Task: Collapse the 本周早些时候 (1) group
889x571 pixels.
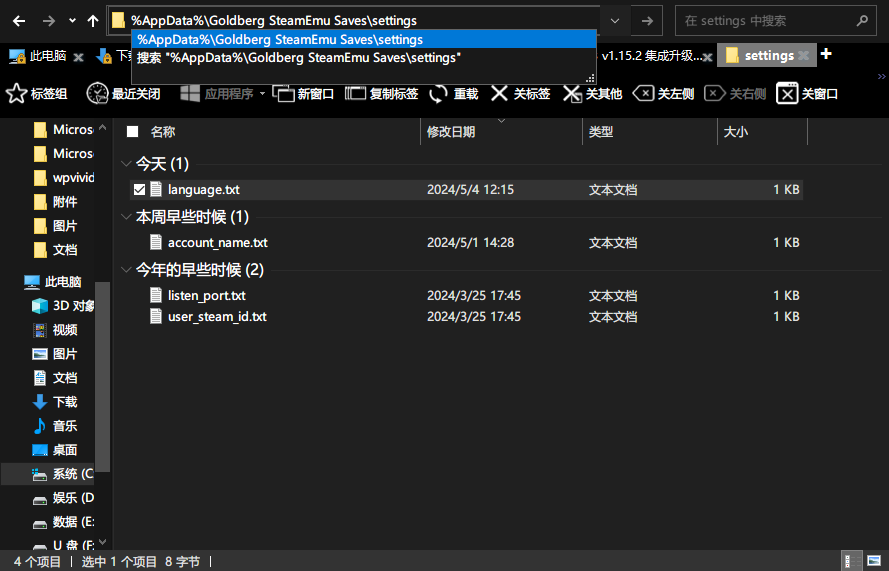Action: tap(126, 217)
